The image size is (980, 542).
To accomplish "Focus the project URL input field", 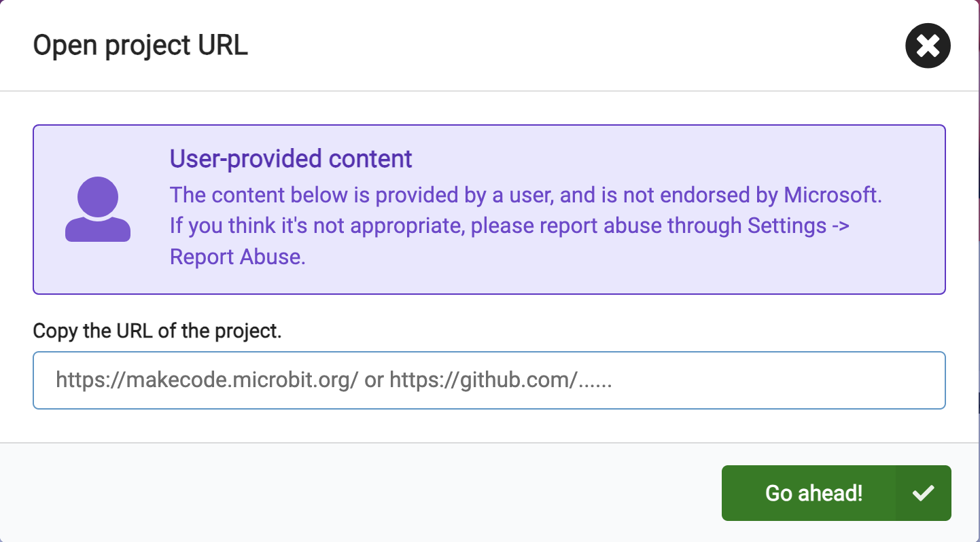I will tap(489, 380).
